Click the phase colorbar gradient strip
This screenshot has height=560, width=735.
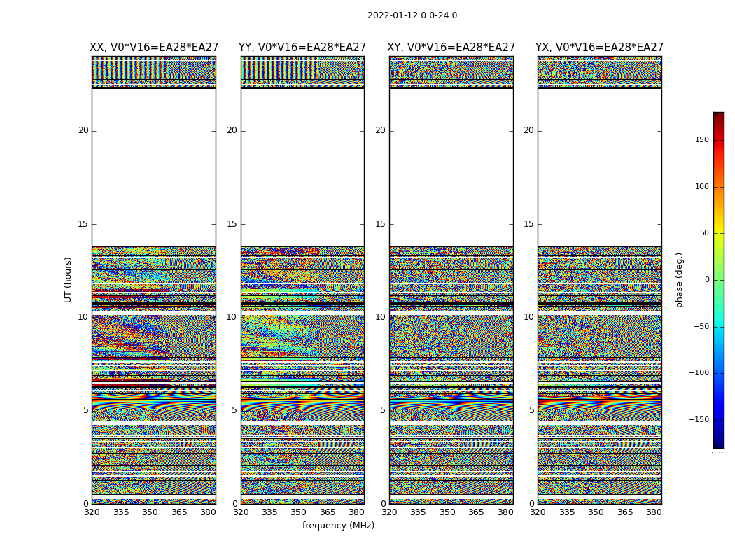click(719, 280)
